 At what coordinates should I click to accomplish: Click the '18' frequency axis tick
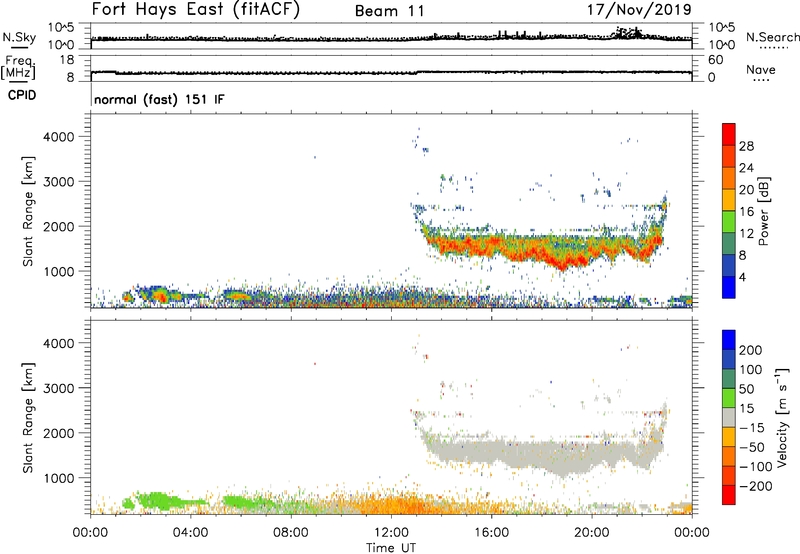pos(67,60)
